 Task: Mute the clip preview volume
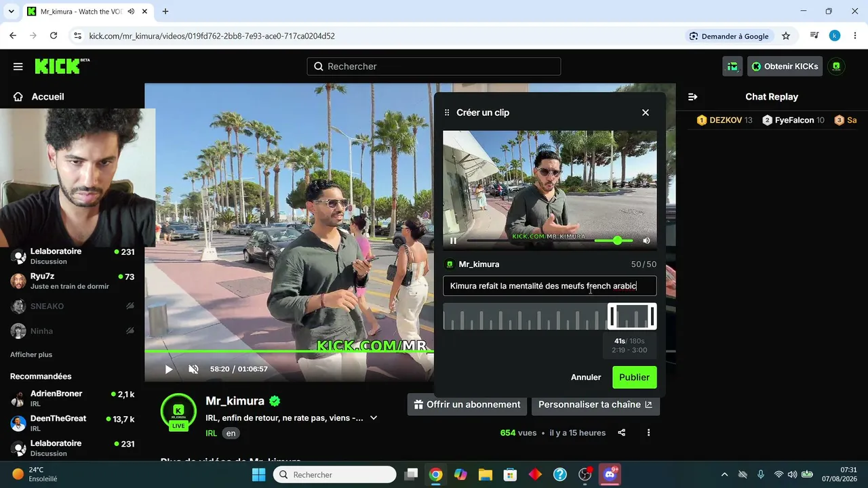(x=646, y=241)
